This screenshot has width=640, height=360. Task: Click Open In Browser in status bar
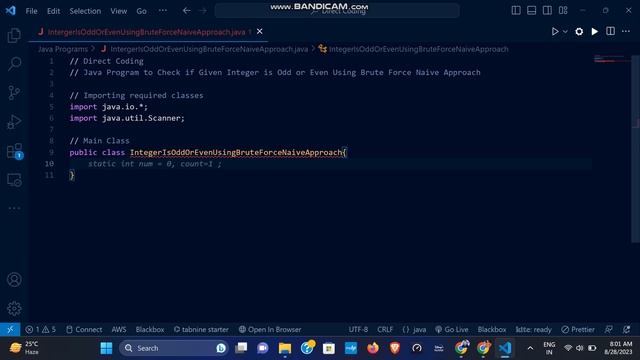point(270,329)
